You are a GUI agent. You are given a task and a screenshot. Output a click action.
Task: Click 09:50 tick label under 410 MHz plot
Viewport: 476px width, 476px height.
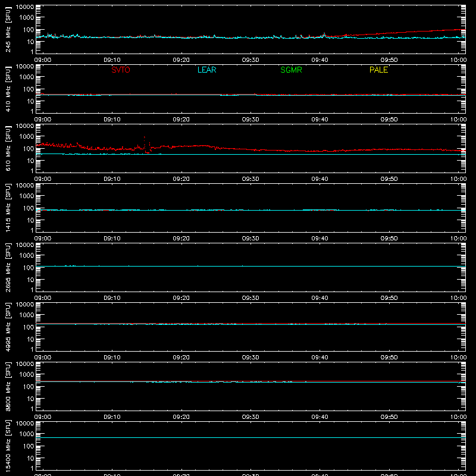coord(389,120)
